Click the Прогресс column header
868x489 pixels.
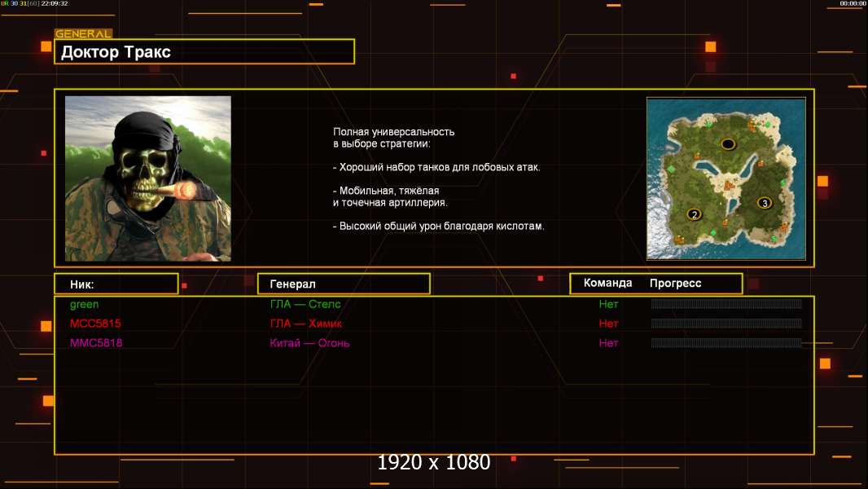(x=675, y=283)
